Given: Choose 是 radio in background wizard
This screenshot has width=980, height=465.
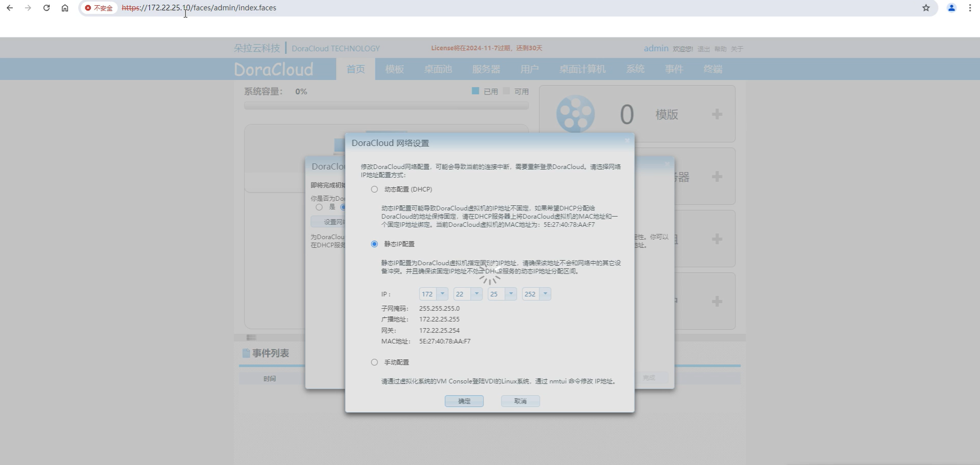Looking at the screenshot, I should pos(319,207).
